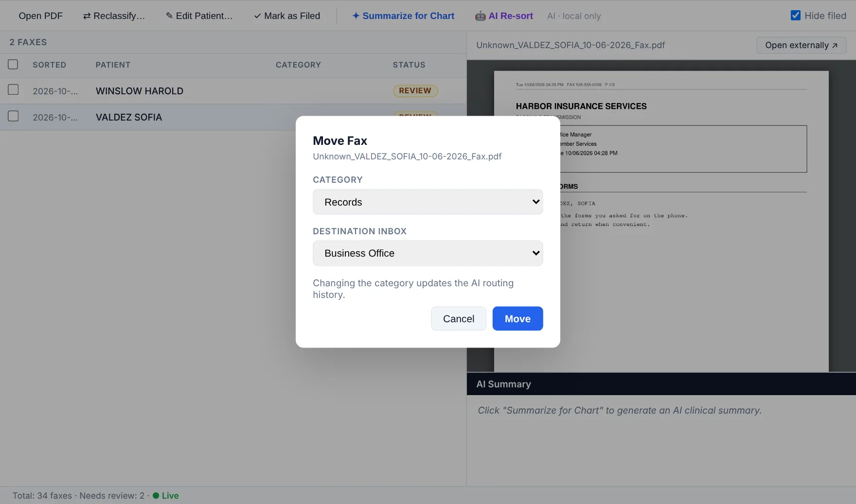Click the STATUS column header
Image resolution: width=856 pixels, height=504 pixels.
coord(409,65)
